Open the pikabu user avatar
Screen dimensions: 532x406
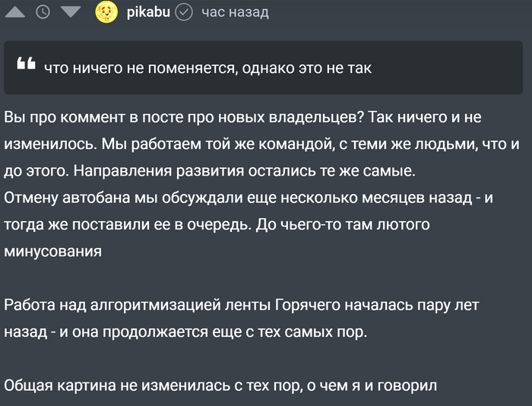point(106,12)
